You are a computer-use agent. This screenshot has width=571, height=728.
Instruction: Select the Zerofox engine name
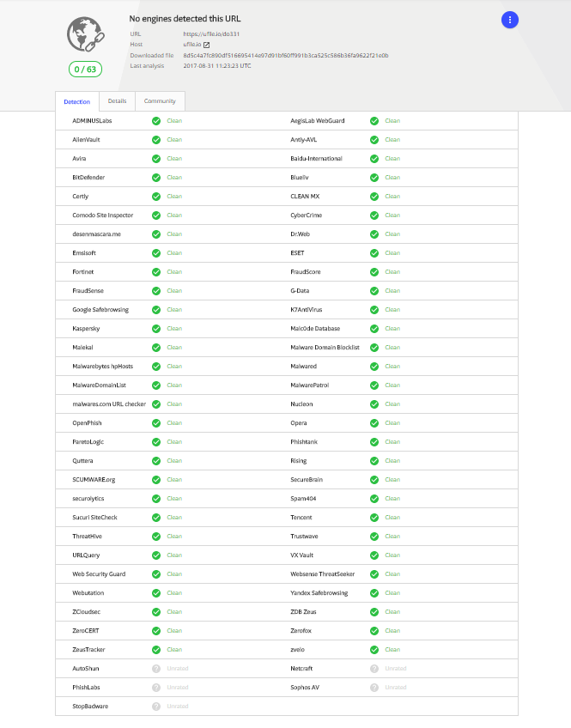point(301,631)
